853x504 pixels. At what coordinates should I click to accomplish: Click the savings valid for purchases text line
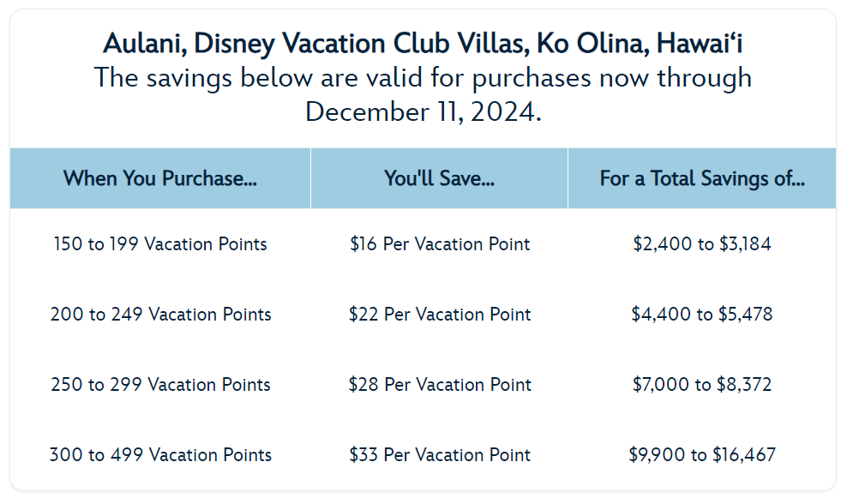(x=423, y=77)
